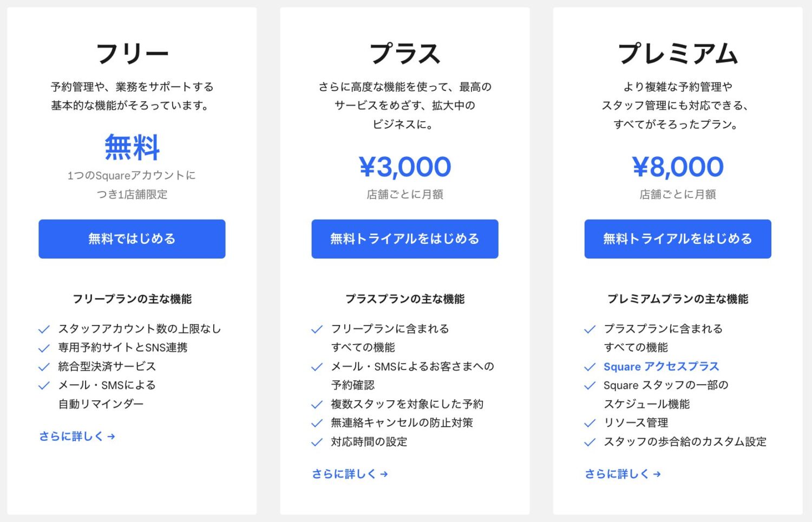Click the checkmark beside スタッフアカウント数の上限なし
This screenshot has width=812, height=522.
44,328
